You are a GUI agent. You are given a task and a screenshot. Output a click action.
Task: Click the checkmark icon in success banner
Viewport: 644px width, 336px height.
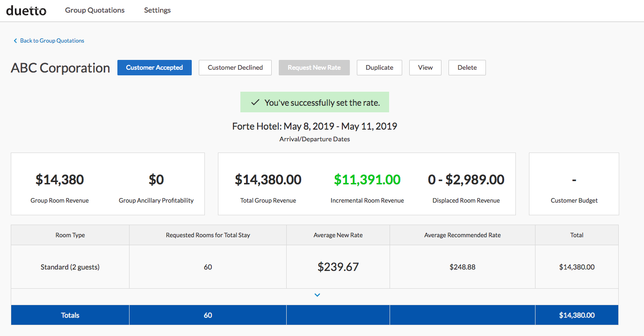coord(255,102)
